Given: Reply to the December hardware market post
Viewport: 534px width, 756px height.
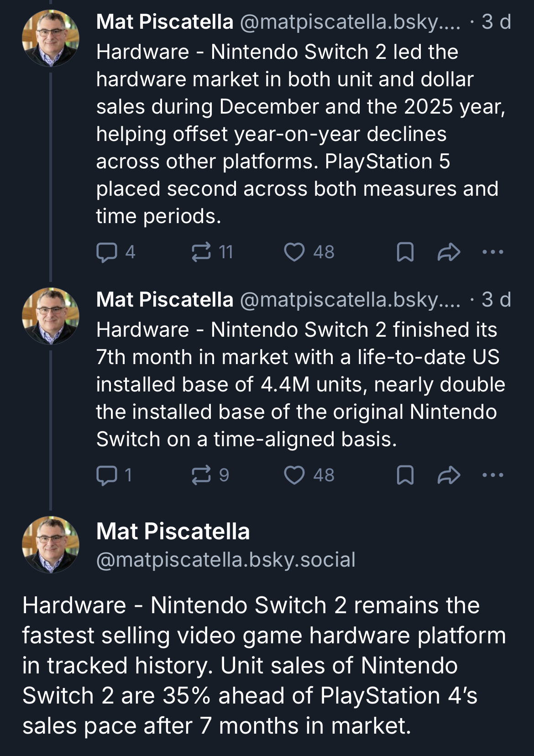Looking at the screenshot, I should click(x=107, y=252).
